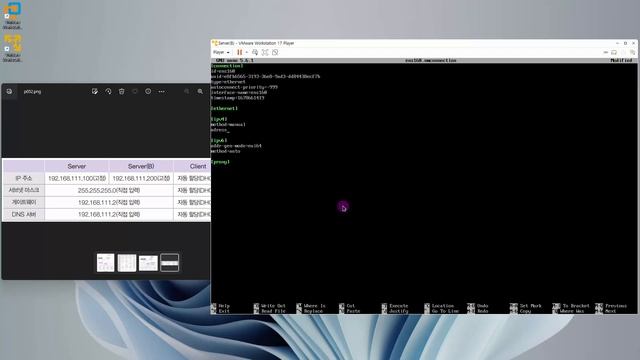Click the p002.png file name in Photos
Viewport: 640px width, 360px height.
click(x=32, y=92)
